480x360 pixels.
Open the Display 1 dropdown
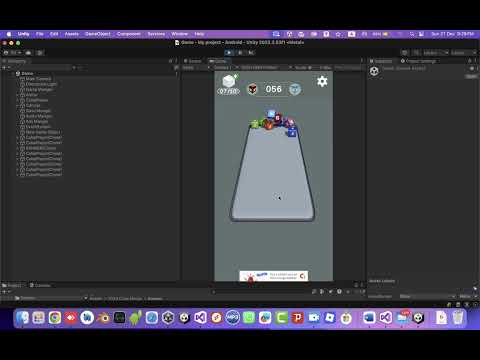point(225,68)
